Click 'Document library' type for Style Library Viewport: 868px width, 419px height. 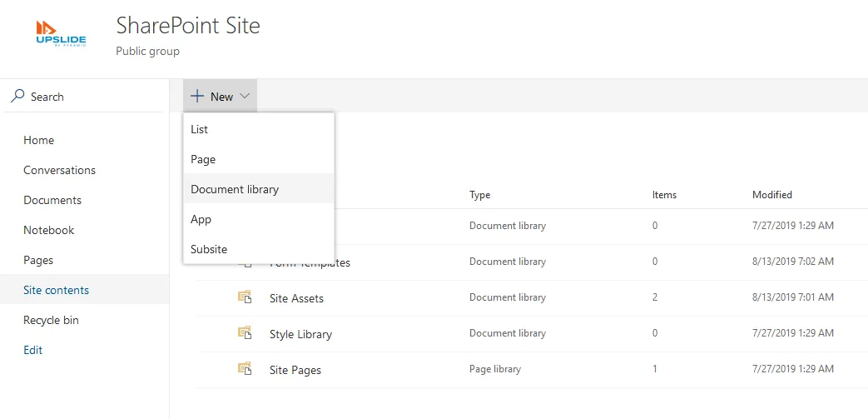click(x=508, y=333)
